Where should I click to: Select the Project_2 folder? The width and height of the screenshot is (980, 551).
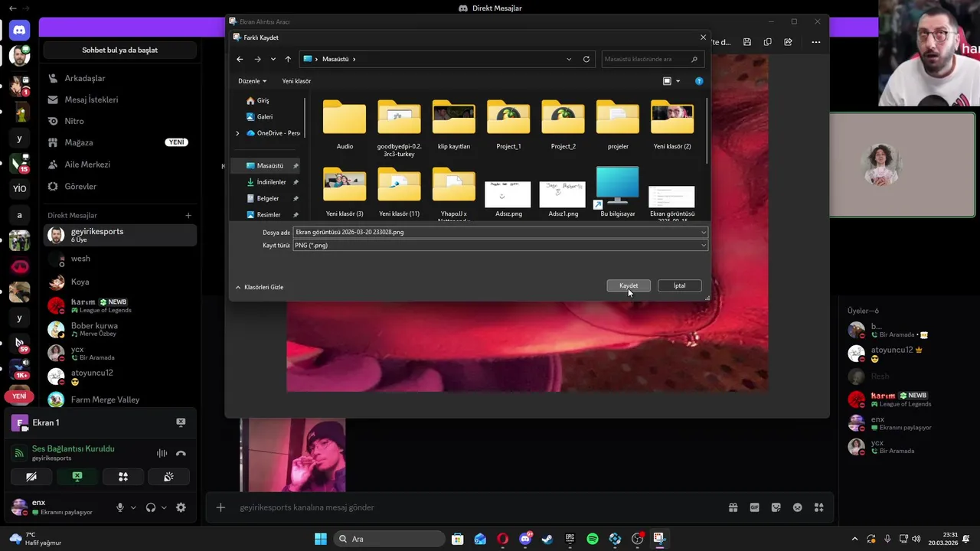click(x=563, y=125)
